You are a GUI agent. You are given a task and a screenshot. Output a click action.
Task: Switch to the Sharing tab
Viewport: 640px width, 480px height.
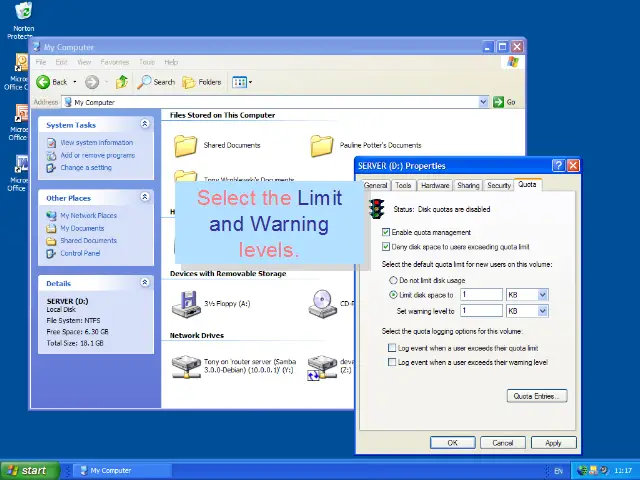(468, 185)
